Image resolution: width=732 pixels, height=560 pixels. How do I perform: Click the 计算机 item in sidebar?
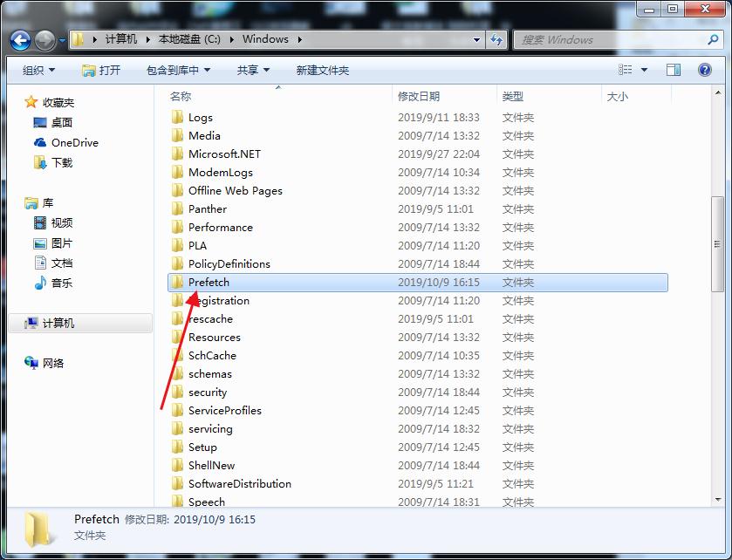point(58,323)
